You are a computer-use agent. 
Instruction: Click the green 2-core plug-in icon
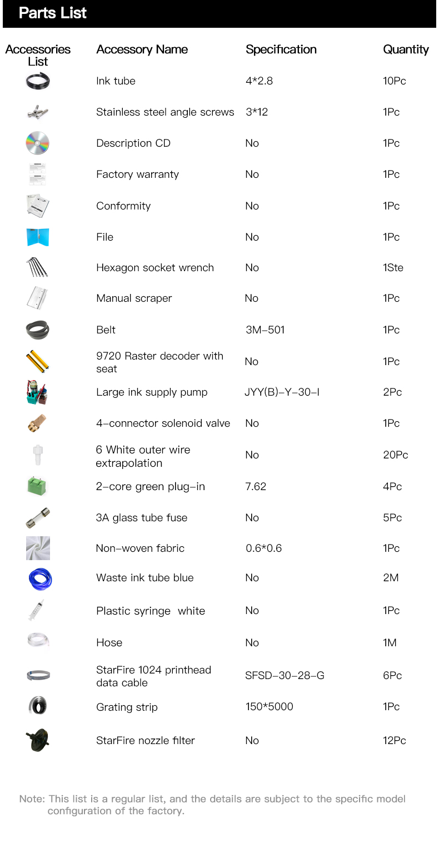(x=38, y=486)
